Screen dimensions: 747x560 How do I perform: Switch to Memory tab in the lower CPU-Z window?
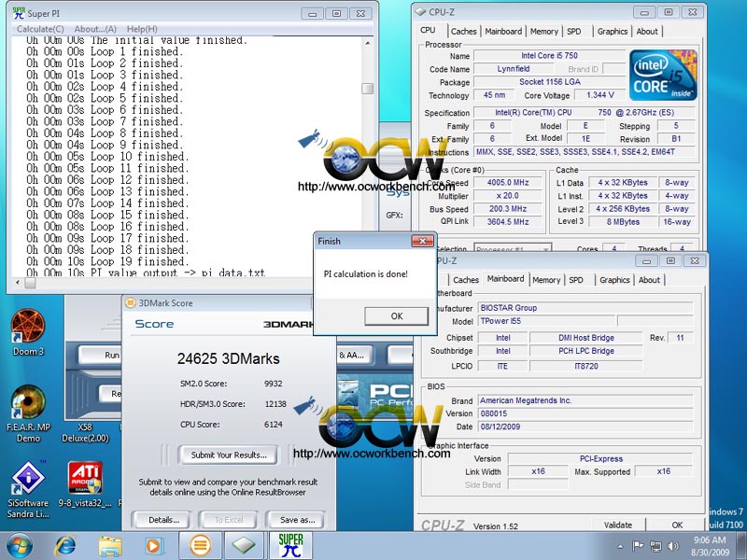pyautogui.click(x=546, y=280)
